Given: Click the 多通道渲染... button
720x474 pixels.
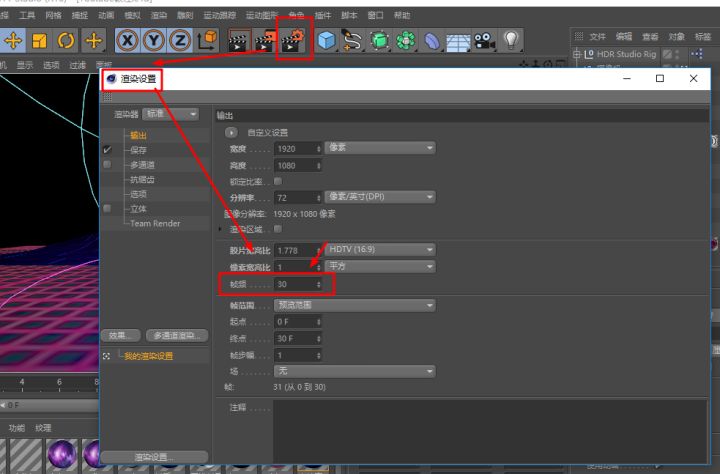Looking at the screenshot, I should click(176, 336).
